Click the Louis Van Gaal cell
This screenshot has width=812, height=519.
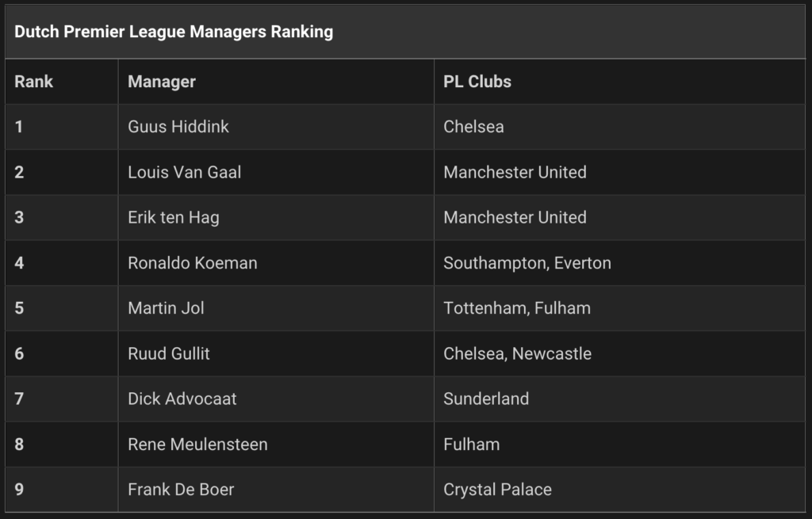coord(276,172)
